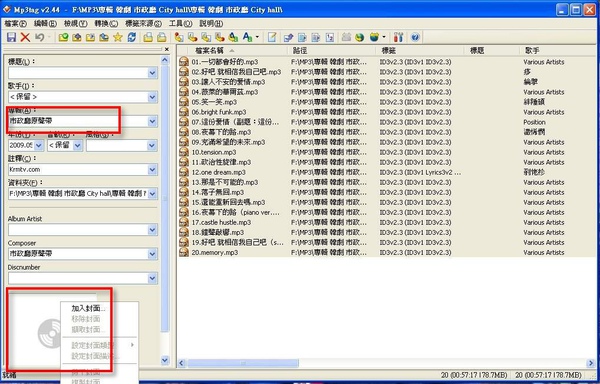Screen dimensions: 600x384
Task: Expand the Album Artist dropdown
Action: point(152,229)
